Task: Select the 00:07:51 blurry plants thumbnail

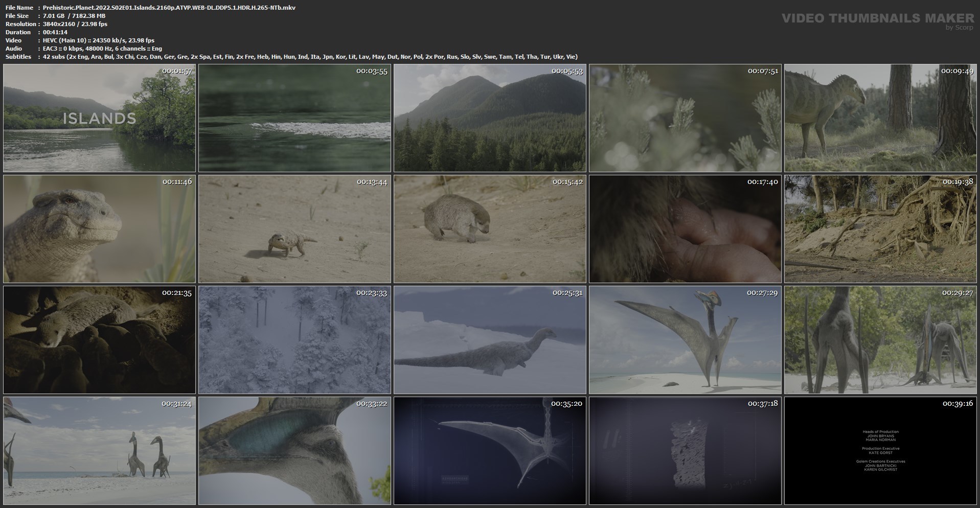Action: click(x=685, y=118)
